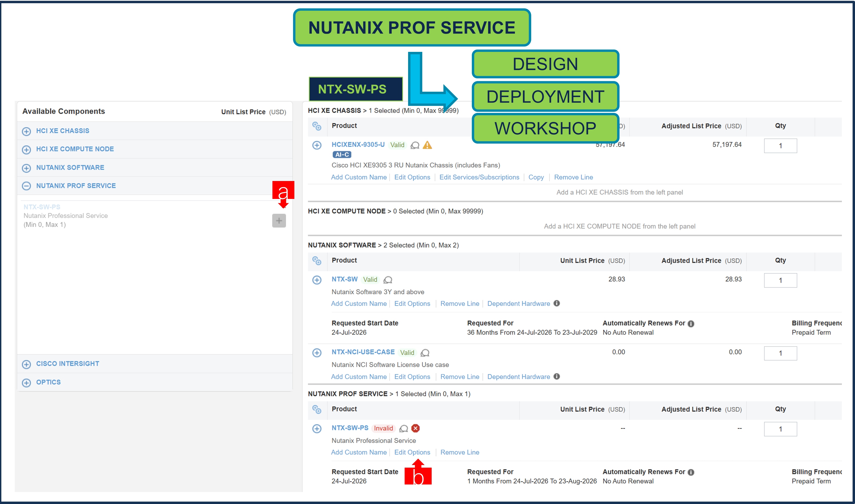Image resolution: width=855 pixels, height=504 pixels.
Task: Edit Options for HCIXENX-9305-U chassis
Action: coord(412,177)
